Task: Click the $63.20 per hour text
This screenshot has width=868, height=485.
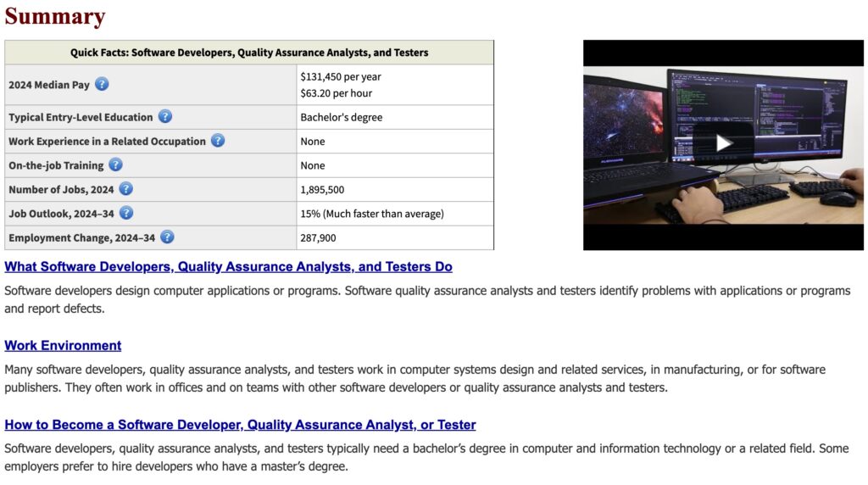Action: point(336,93)
